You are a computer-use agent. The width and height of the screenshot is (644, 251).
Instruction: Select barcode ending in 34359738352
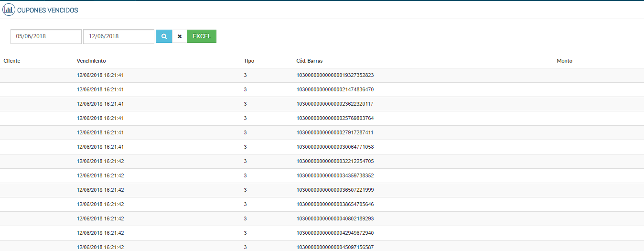click(x=335, y=175)
